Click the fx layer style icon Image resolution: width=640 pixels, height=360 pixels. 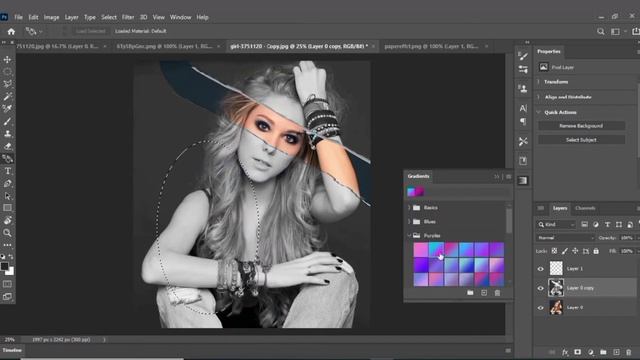point(565,352)
